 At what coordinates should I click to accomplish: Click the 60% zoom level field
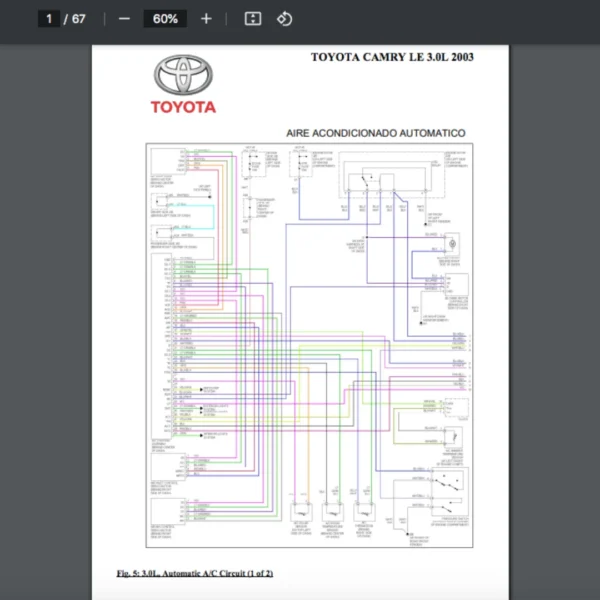(x=165, y=19)
